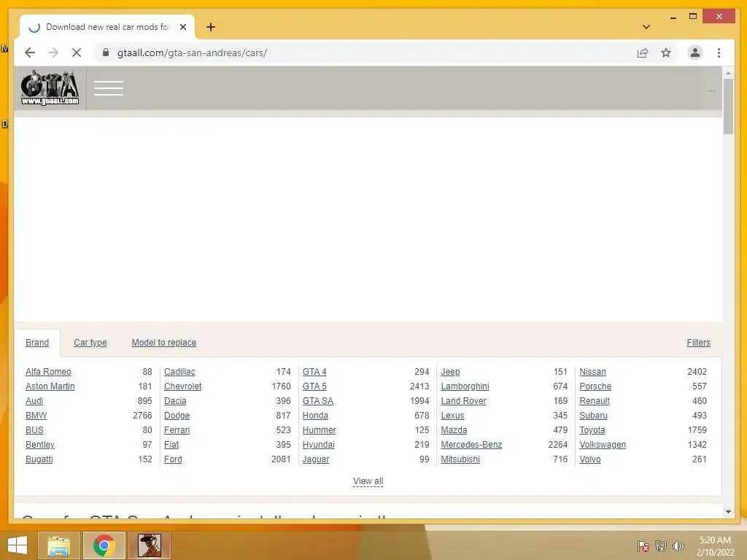Open Jeep brand link
This screenshot has height=560, width=747.
click(x=450, y=371)
